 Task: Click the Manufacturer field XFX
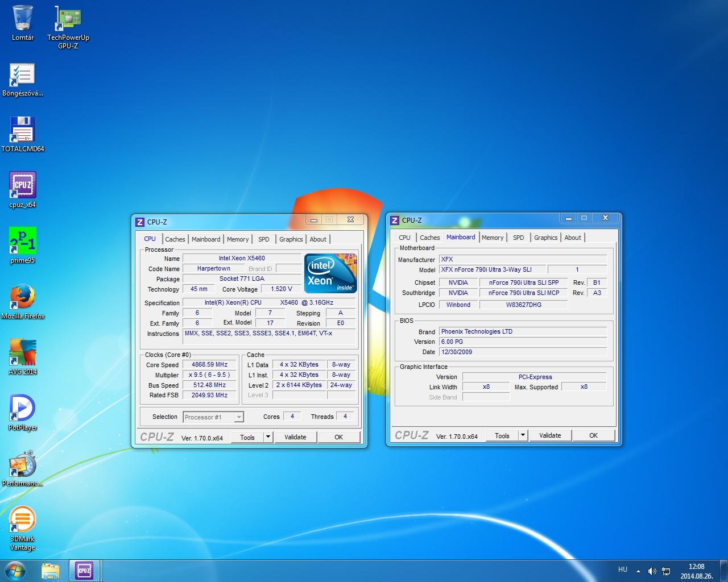(523, 259)
